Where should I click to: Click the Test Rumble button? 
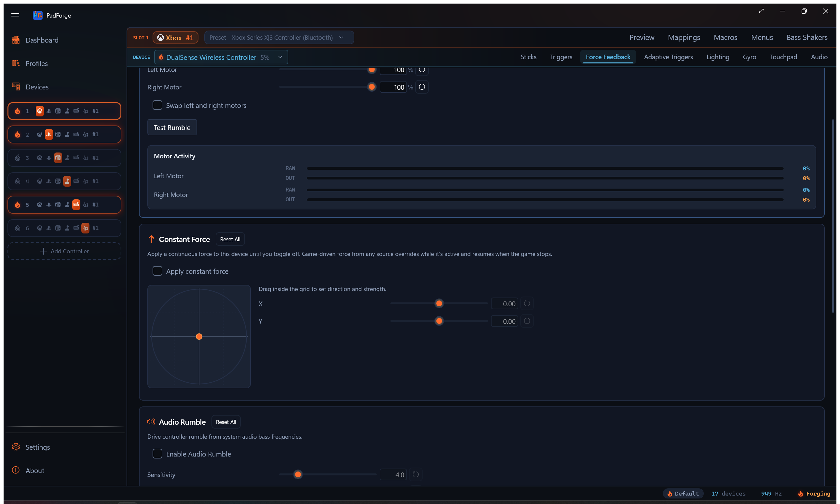(172, 127)
